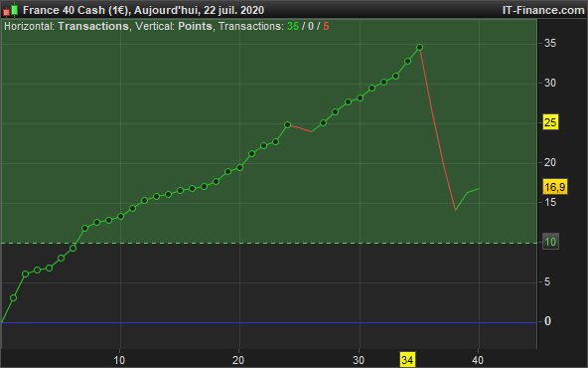This screenshot has width=588, height=368.
Task: Click x-axis label 40
Action: [x=478, y=360]
